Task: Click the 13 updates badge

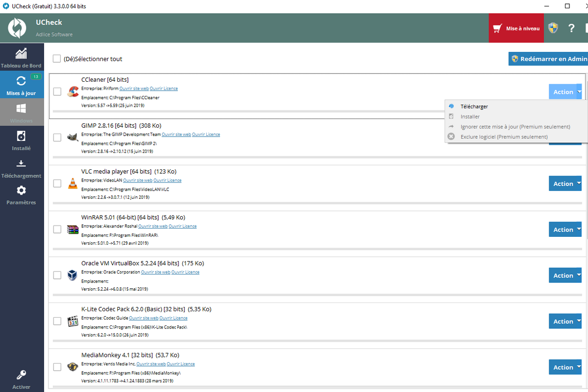Action: (36, 76)
